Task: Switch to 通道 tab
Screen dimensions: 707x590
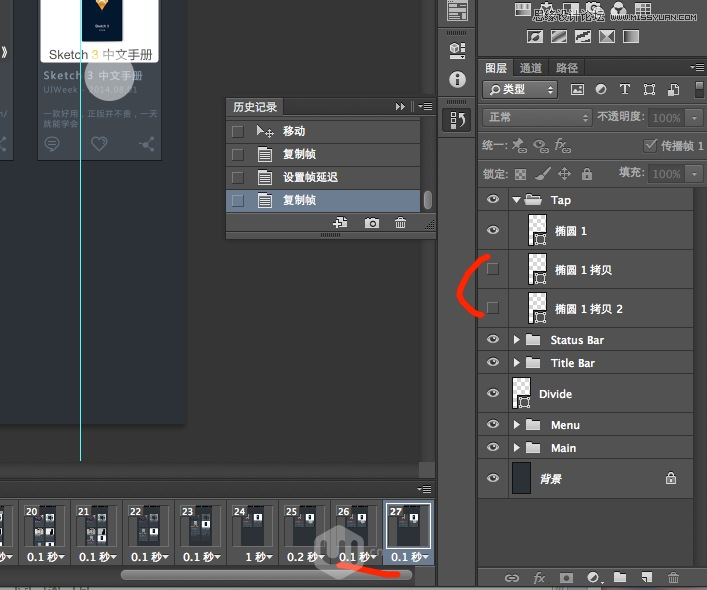Action: pyautogui.click(x=531, y=68)
